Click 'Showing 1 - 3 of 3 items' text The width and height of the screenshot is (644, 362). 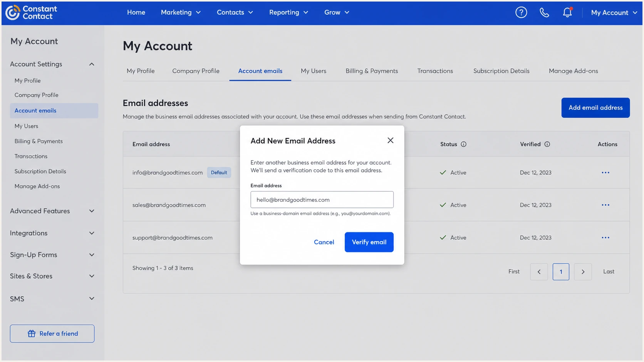pos(163,268)
